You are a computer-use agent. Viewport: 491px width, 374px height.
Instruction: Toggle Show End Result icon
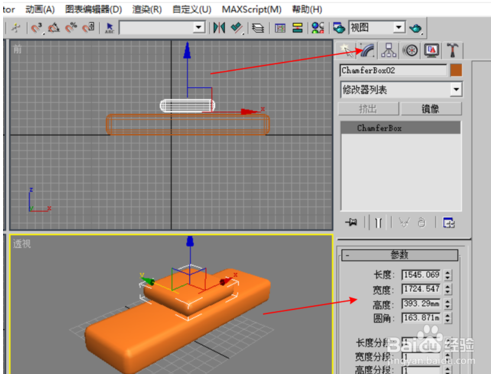378,223
